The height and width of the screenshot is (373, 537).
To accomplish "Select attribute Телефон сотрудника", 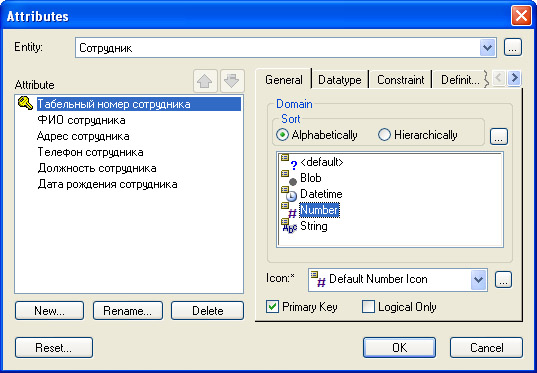I will [90, 152].
